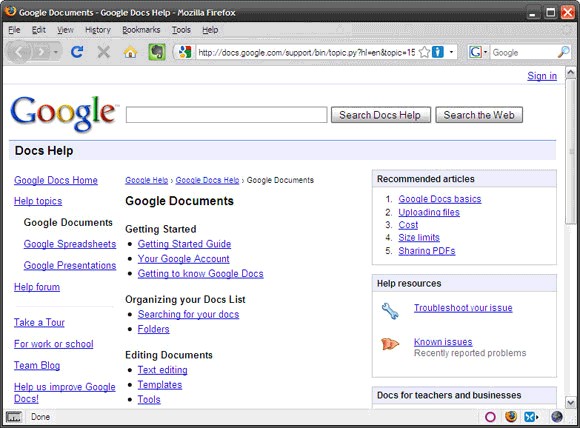Open Google Docs basics recommended article
This screenshot has width=580, height=428.
[x=440, y=199]
